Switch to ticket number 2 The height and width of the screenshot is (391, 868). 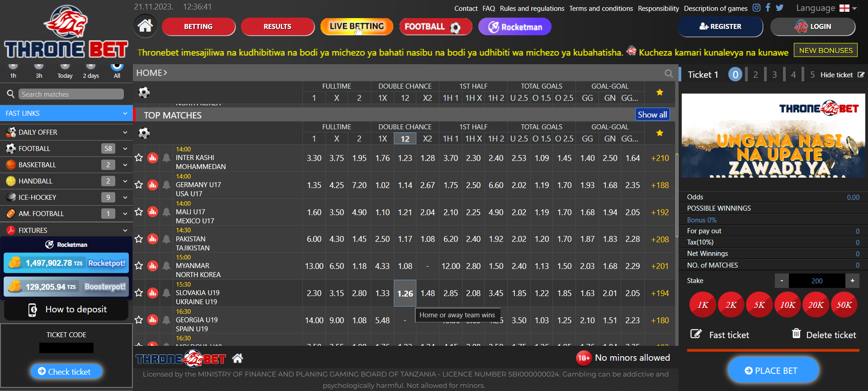coord(755,75)
